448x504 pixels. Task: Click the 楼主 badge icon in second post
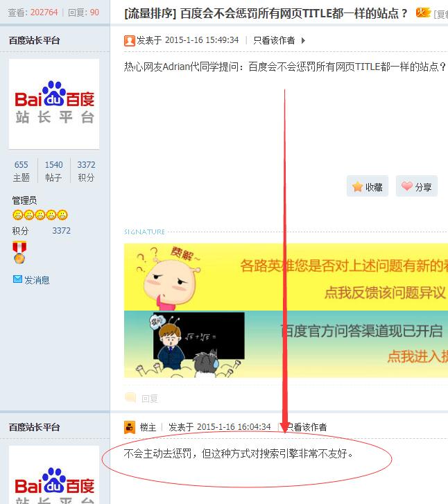point(129,427)
